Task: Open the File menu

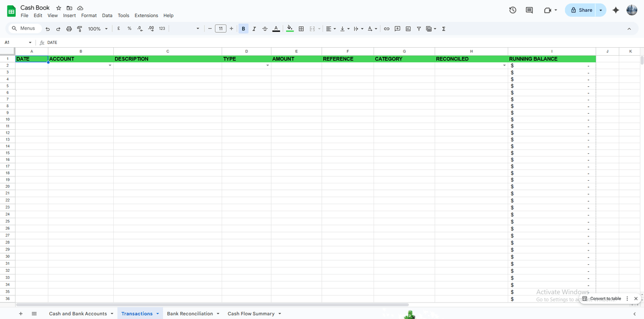Action: click(25, 16)
